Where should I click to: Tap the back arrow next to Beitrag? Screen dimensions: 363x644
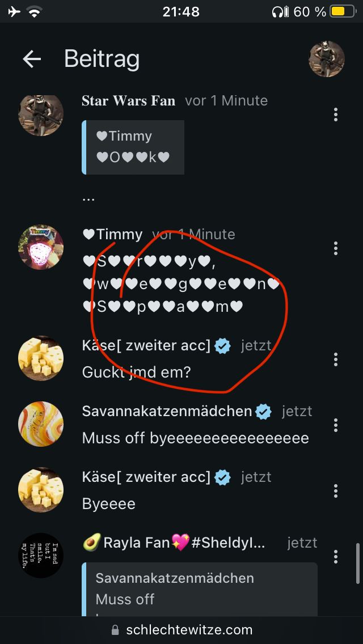point(32,59)
